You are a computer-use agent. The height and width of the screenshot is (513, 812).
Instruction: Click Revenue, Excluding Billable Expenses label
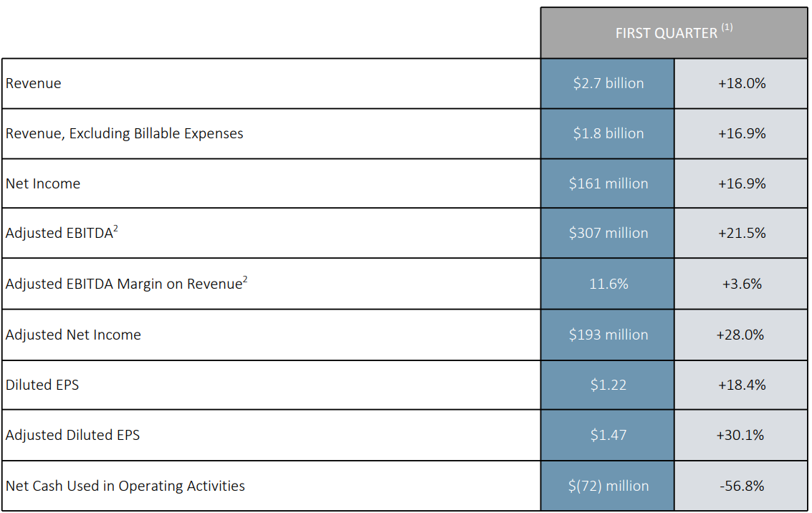[125, 133]
